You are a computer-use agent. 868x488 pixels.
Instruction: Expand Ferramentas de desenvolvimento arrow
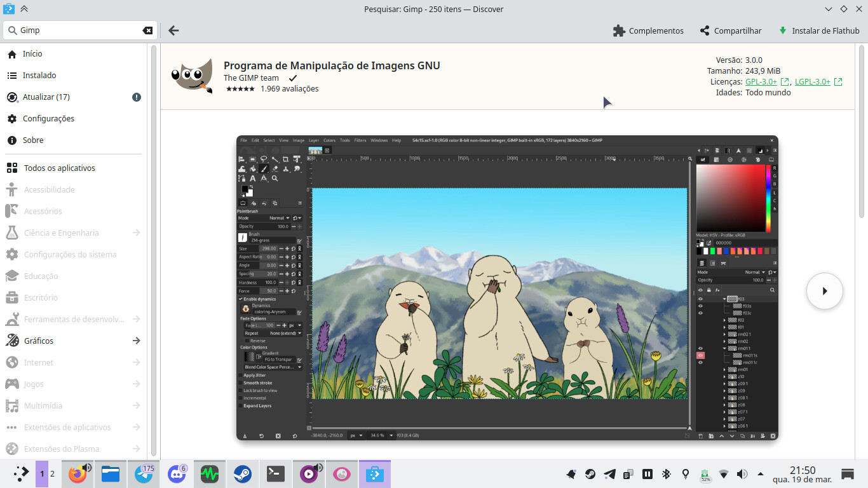pyautogui.click(x=136, y=320)
